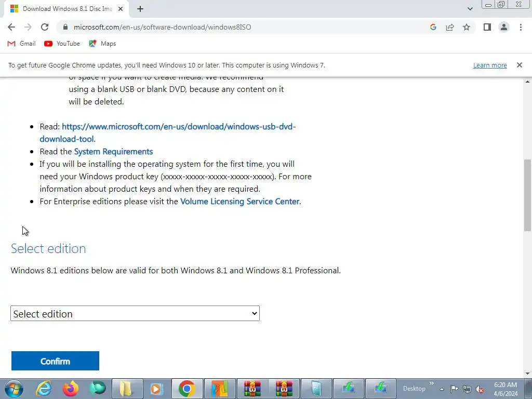532x399 pixels.
Task: Share this page using share icon
Action: 450,27
